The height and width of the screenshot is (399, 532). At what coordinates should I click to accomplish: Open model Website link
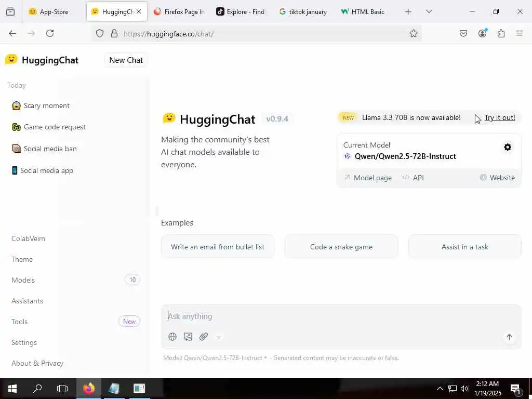pos(497,178)
